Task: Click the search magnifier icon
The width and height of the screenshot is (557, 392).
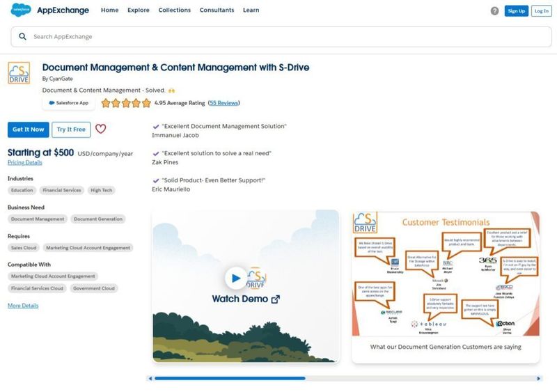Action: (x=22, y=37)
